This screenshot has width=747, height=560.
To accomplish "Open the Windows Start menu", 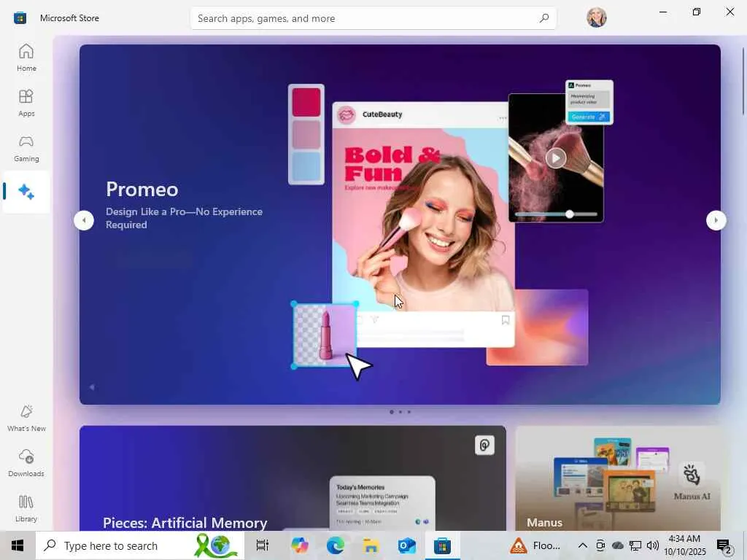I will coord(18,545).
